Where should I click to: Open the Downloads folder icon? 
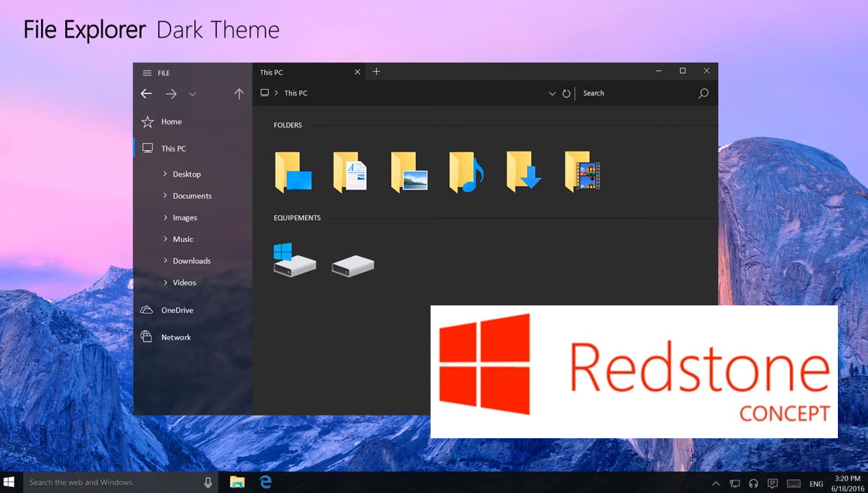point(524,171)
